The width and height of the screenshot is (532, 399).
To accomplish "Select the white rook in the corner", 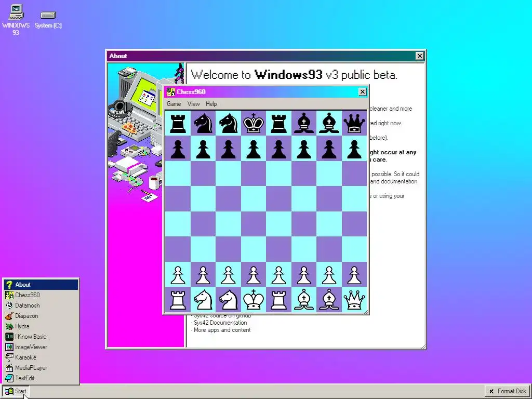I will pos(178,300).
